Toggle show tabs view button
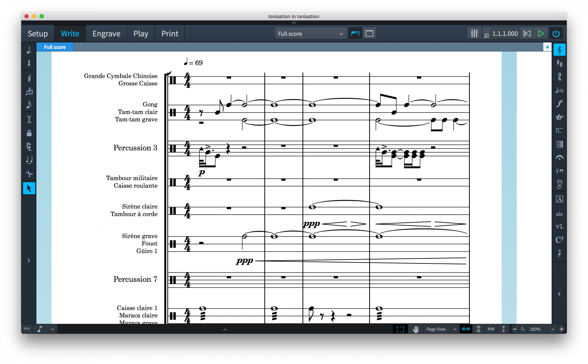Viewport: 588px width, 364px height. (x=355, y=34)
